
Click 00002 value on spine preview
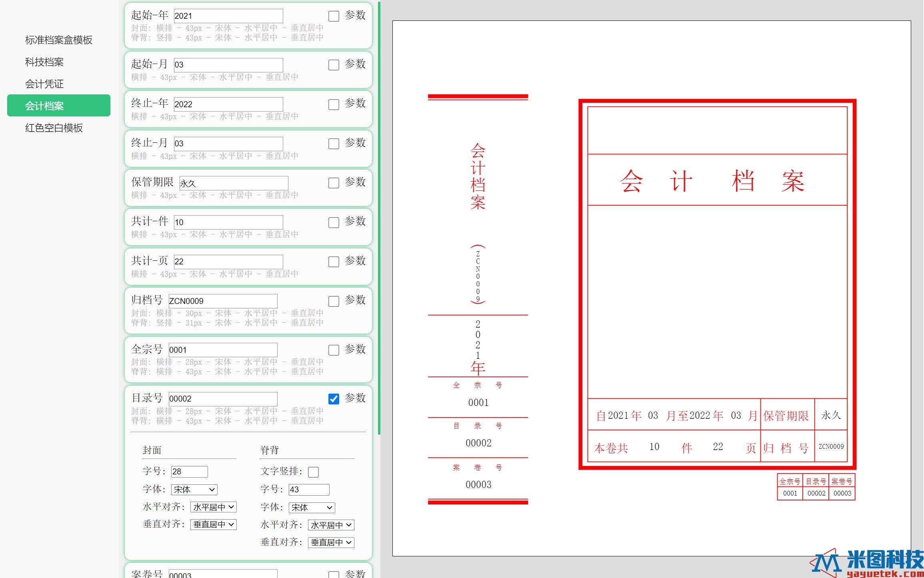[x=478, y=443]
